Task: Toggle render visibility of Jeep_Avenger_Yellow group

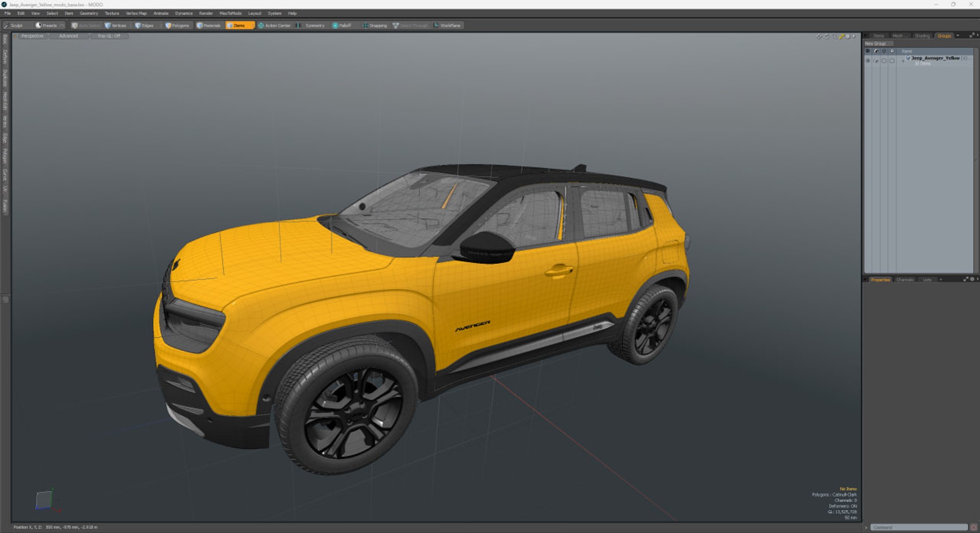Action: 876,61
